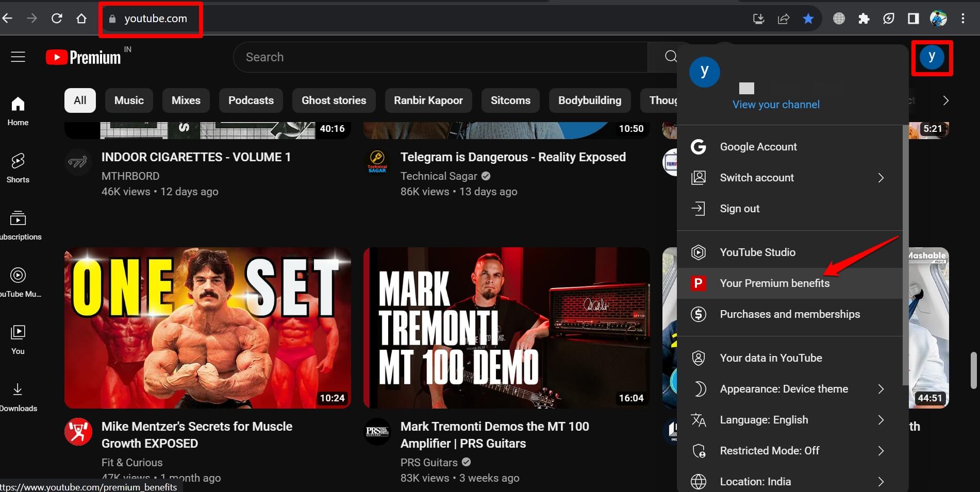Select the Podcasts category chip
This screenshot has width=980, height=492.
[251, 100]
